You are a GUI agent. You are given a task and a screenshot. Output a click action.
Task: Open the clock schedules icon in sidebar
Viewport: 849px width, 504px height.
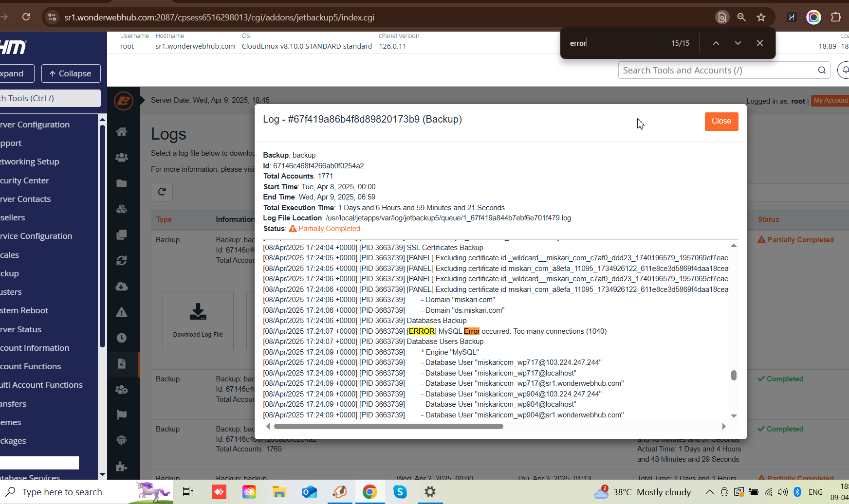click(122, 338)
